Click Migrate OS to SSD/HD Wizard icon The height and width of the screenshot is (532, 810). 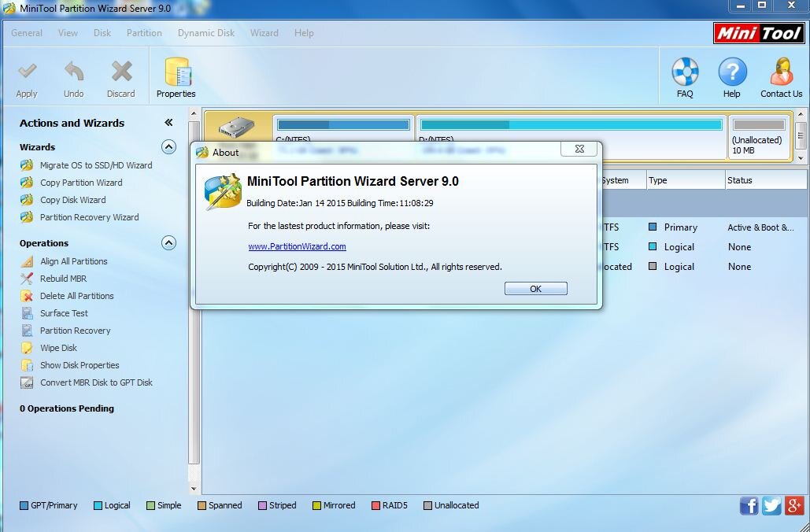(x=26, y=165)
